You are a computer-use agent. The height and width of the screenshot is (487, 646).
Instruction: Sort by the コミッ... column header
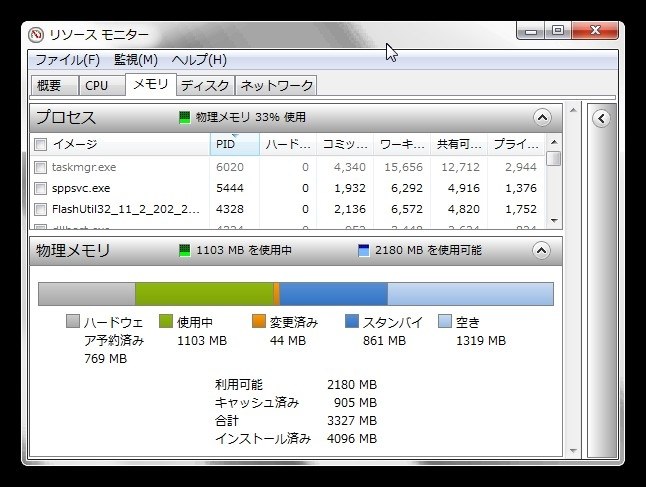345,144
